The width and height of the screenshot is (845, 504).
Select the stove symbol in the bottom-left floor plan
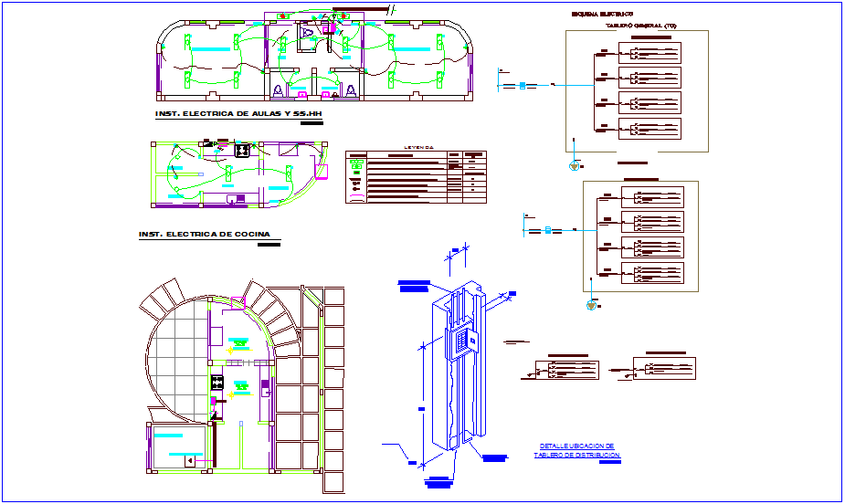pyautogui.click(x=218, y=383)
